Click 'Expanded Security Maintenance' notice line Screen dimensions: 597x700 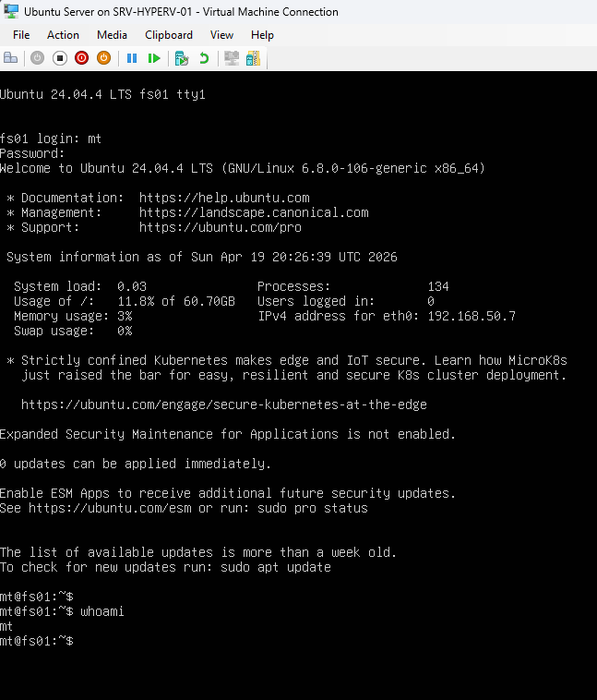coord(228,434)
